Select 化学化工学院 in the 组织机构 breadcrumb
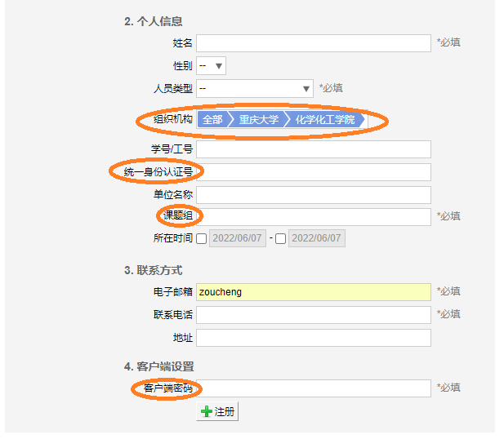This screenshot has height=439, width=504. pyautogui.click(x=325, y=119)
